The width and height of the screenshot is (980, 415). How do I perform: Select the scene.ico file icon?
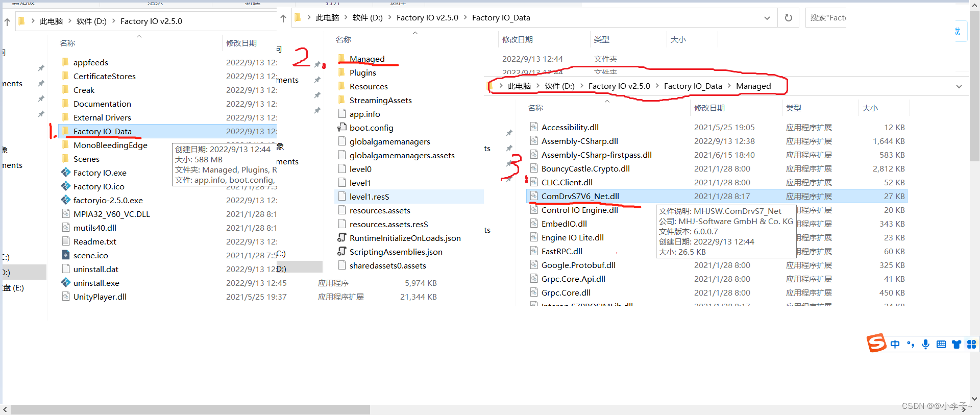[65, 255]
